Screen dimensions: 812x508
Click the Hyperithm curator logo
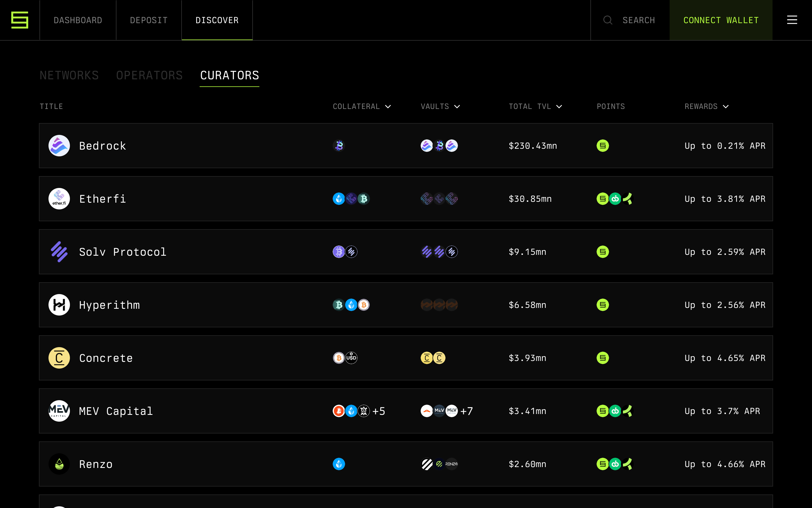coord(59,305)
